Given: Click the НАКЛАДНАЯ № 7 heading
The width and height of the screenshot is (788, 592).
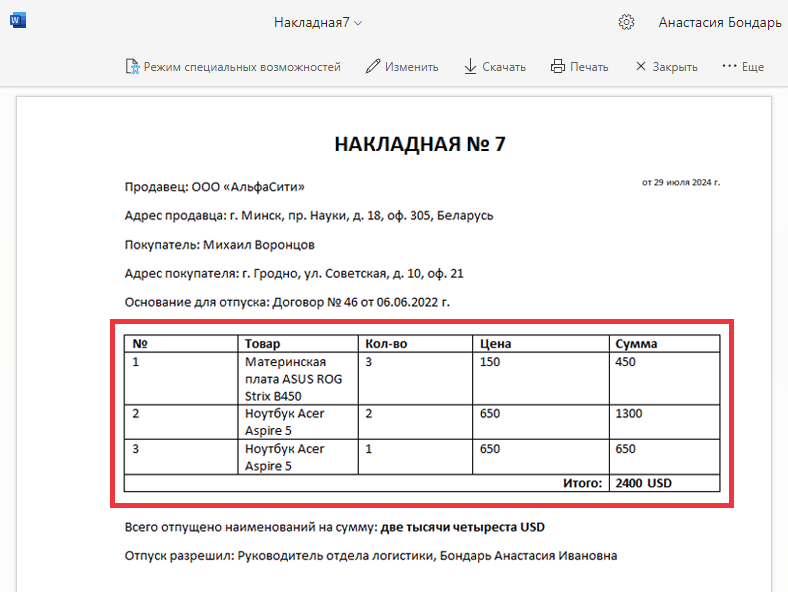Looking at the screenshot, I should click(x=420, y=144).
